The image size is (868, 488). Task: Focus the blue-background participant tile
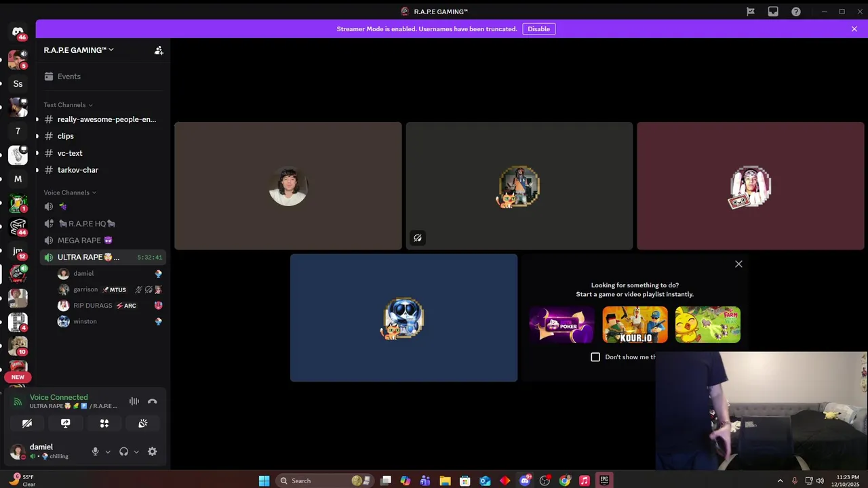403,318
